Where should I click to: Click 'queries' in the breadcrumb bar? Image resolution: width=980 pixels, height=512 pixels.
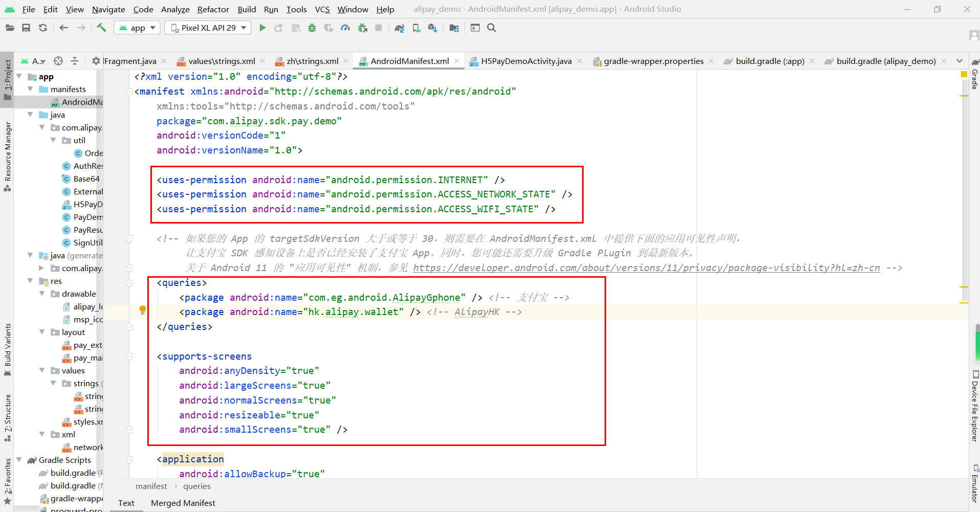pos(197,486)
